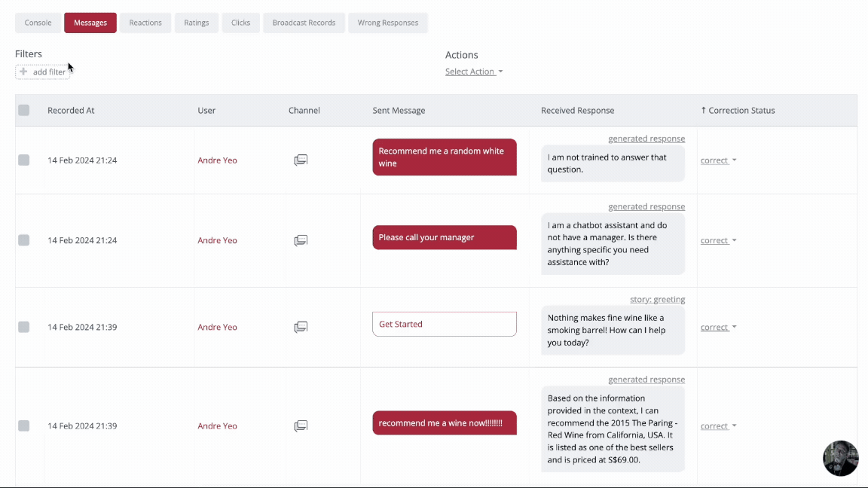
Task: Click channel icon in 'recommend me a wine now' row
Action: [301, 425]
